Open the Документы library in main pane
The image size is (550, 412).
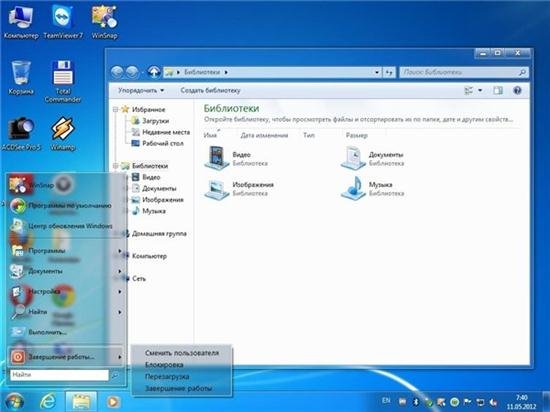pyautogui.click(x=354, y=158)
